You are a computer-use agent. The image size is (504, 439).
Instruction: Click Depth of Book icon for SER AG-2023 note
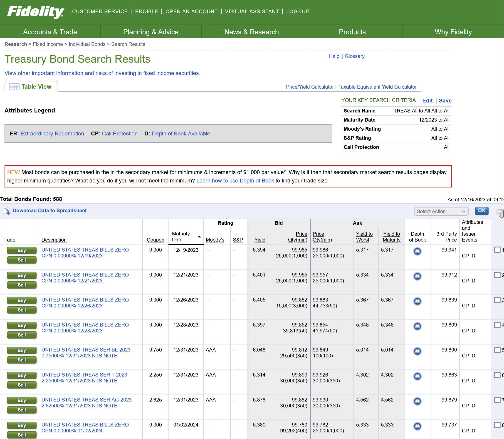click(417, 401)
